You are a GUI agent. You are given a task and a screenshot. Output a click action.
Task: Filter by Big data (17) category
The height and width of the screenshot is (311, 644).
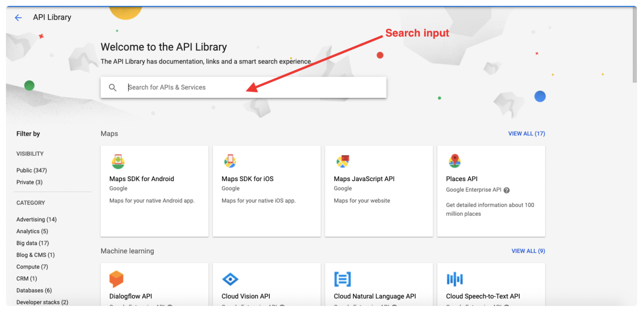click(32, 243)
